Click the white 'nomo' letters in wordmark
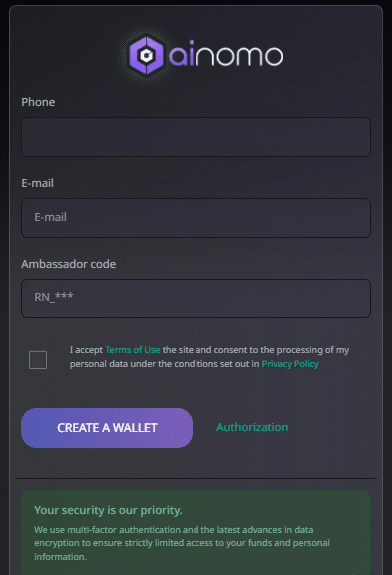 click(239, 56)
